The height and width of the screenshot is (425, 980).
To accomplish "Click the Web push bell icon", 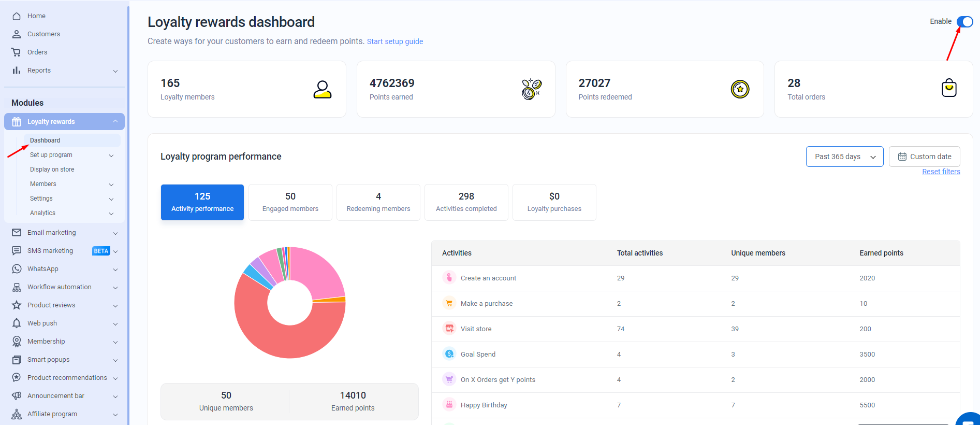I will pos(17,323).
